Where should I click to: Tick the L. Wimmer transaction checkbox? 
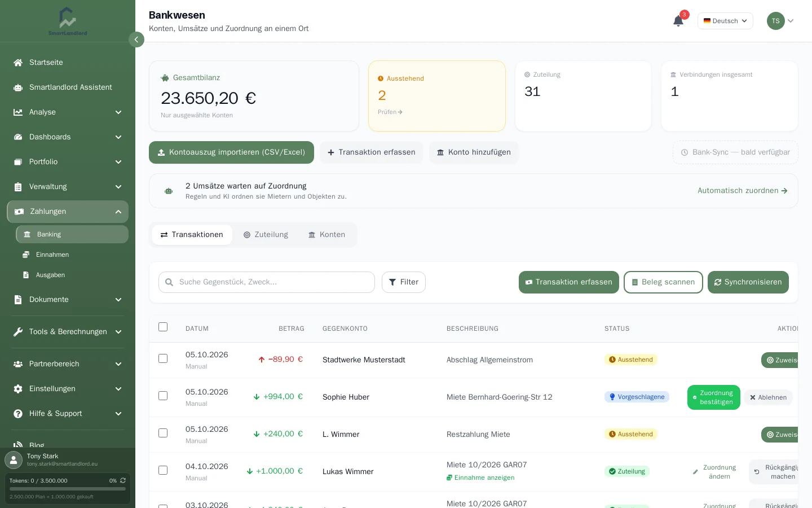(x=163, y=433)
